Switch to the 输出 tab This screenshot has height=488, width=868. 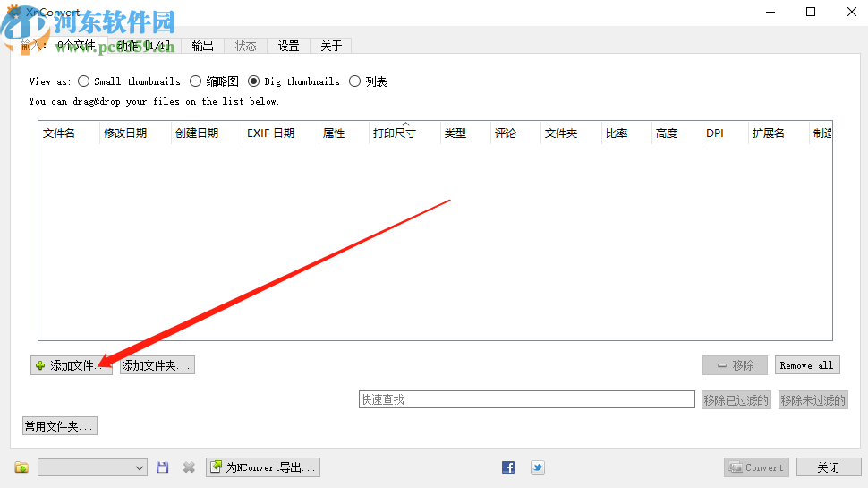tap(202, 46)
